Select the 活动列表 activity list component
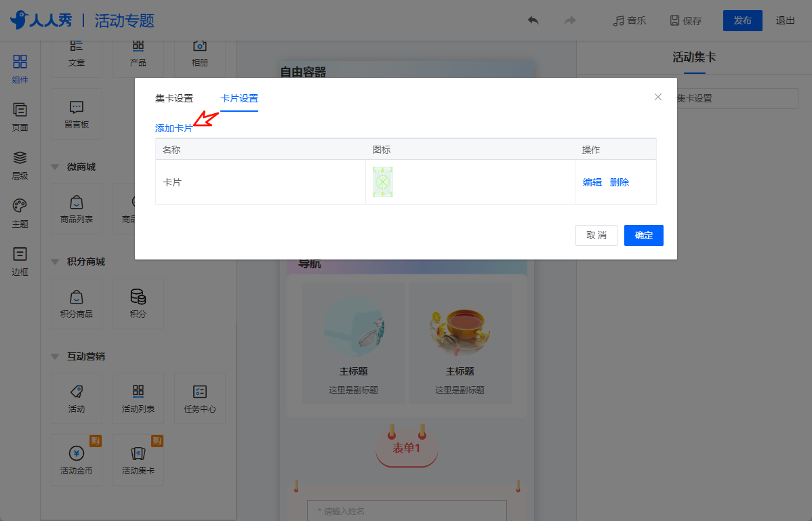The width and height of the screenshot is (812, 521). tap(138, 398)
